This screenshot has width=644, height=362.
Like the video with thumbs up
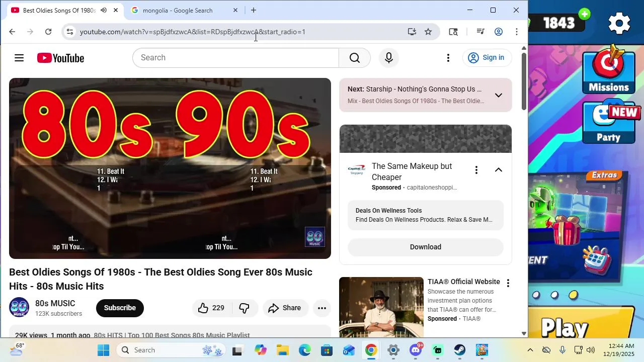(x=211, y=308)
